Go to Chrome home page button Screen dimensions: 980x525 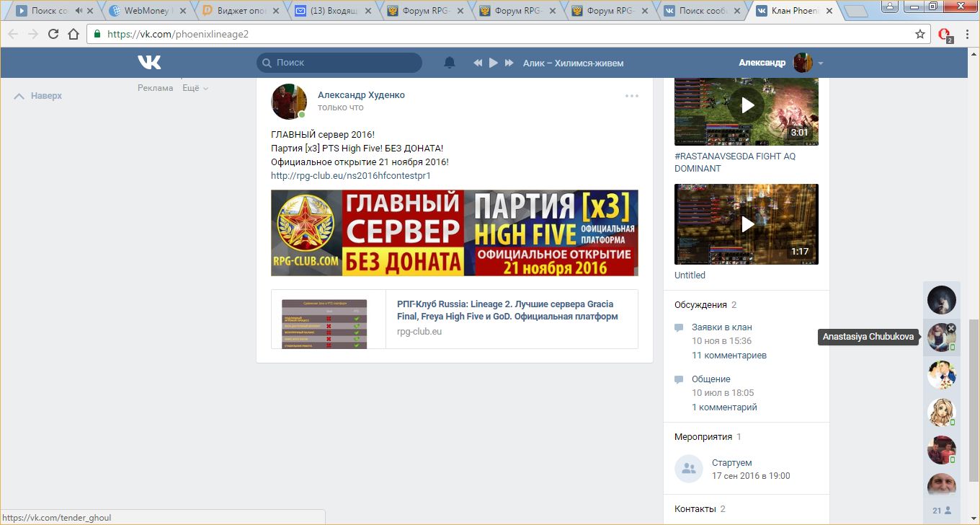(73, 34)
